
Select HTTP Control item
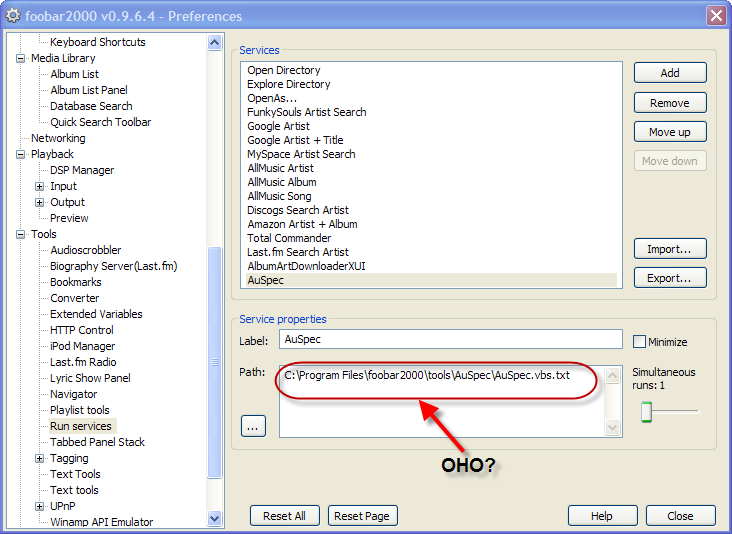(82, 330)
